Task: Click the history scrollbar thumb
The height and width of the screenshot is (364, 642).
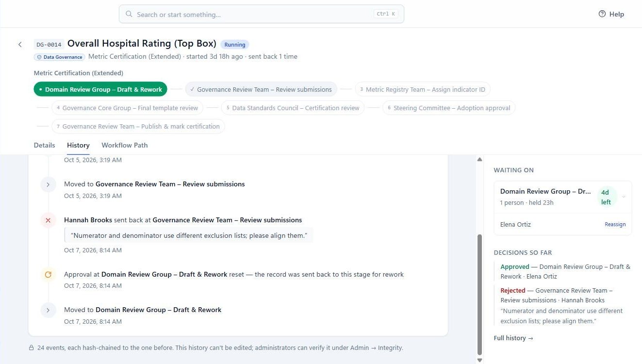Action: (480, 295)
